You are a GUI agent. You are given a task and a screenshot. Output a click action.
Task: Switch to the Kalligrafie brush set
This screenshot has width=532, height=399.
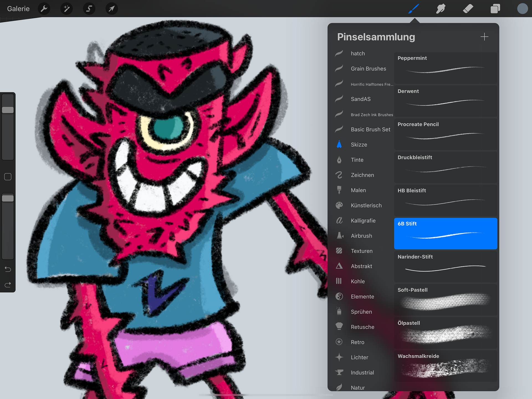pos(363,221)
